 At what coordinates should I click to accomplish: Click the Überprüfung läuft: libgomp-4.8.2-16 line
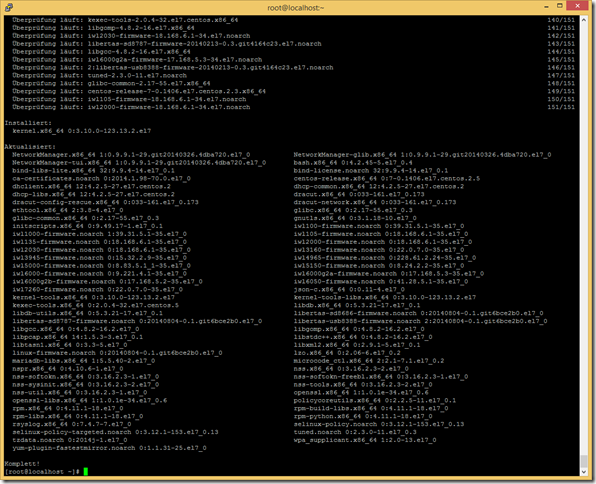pyautogui.click(x=103, y=28)
